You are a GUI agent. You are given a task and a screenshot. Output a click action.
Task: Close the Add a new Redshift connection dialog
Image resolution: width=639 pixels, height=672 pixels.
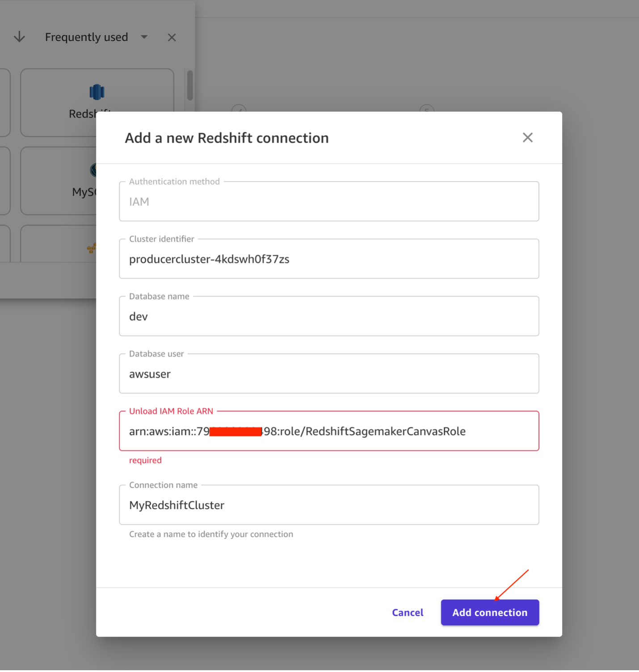[x=528, y=138]
